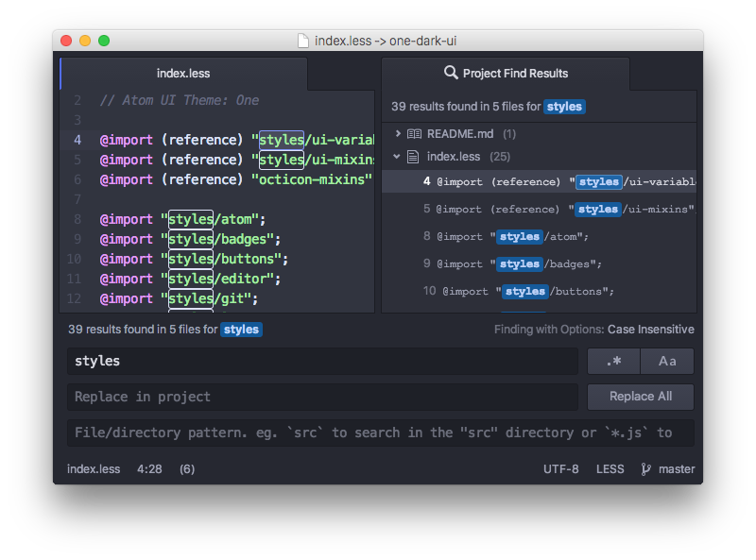Image resolution: width=756 pixels, height=560 pixels.
Task: Open the Project Find Results tab
Action: point(506,73)
